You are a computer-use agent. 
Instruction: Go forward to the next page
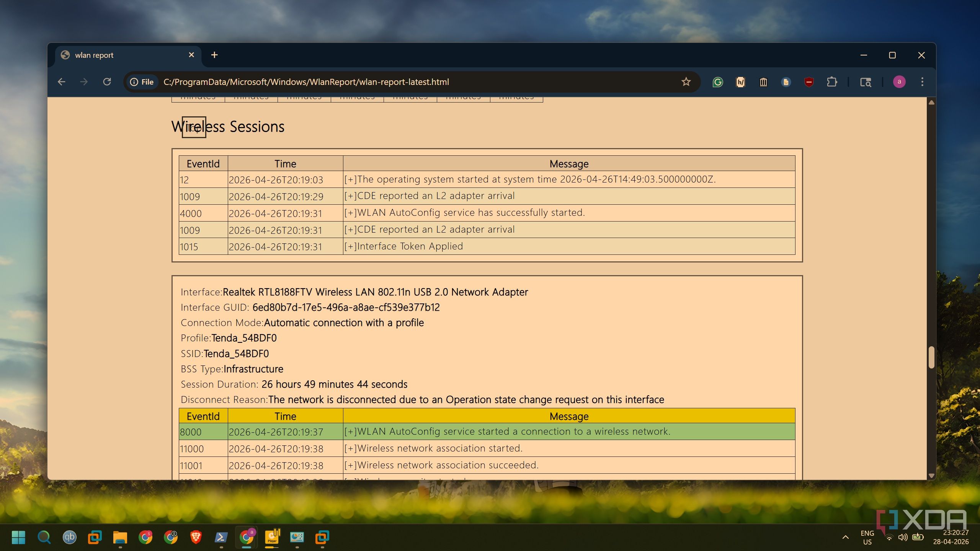pos(84,82)
